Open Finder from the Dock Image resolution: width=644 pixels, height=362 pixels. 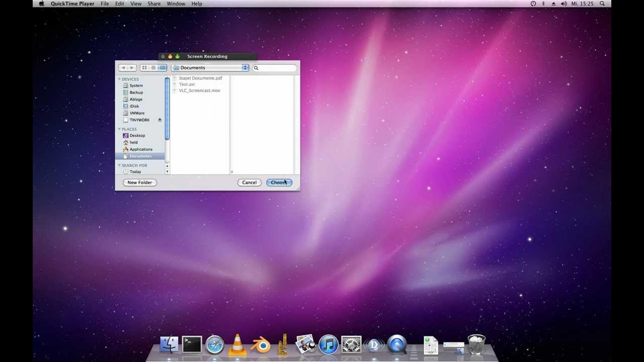(169, 344)
